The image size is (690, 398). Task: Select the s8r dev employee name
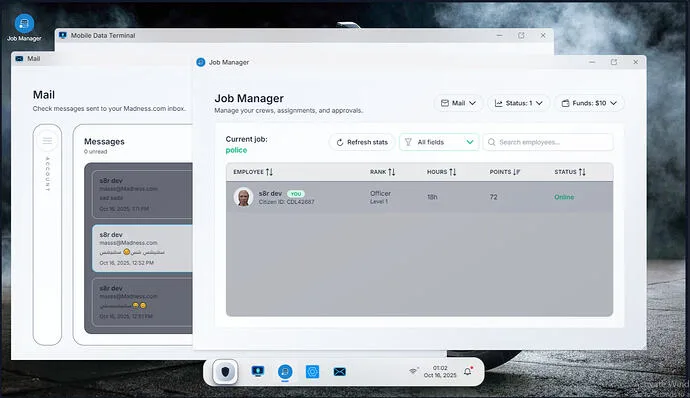[x=270, y=193]
